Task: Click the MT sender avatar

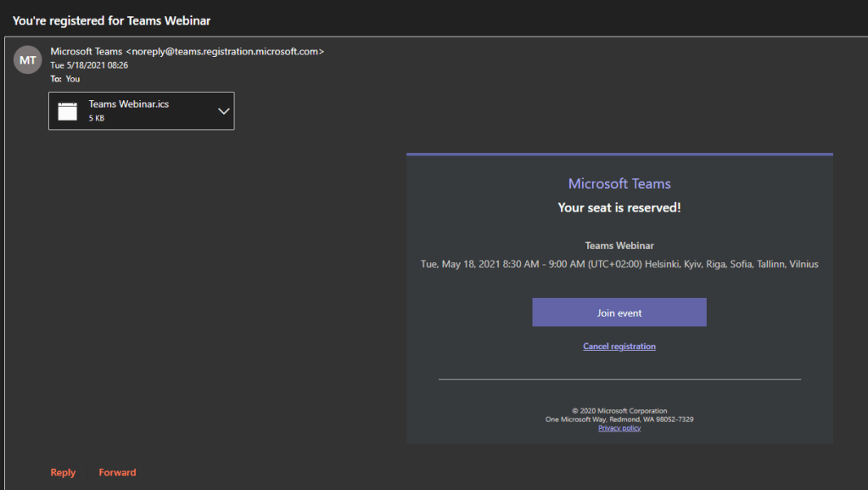Action: 28,60
